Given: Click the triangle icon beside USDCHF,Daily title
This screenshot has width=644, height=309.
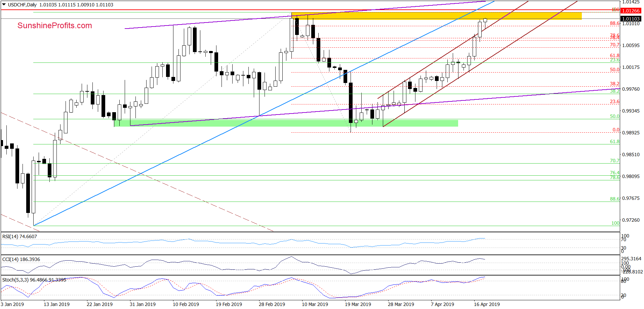Looking at the screenshot, I should coord(4,5).
